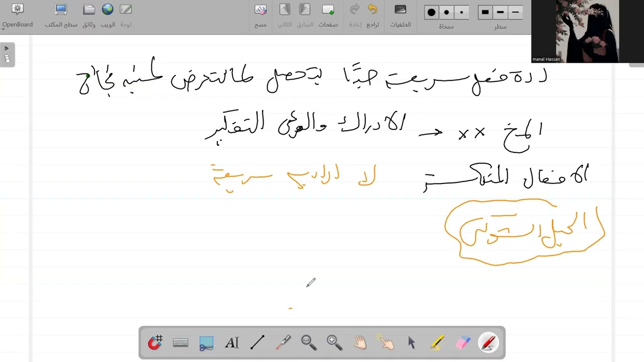Image resolution: width=644 pixels, height=362 pixels.
Task: Select the pink eraser tool
Action: 463,343
